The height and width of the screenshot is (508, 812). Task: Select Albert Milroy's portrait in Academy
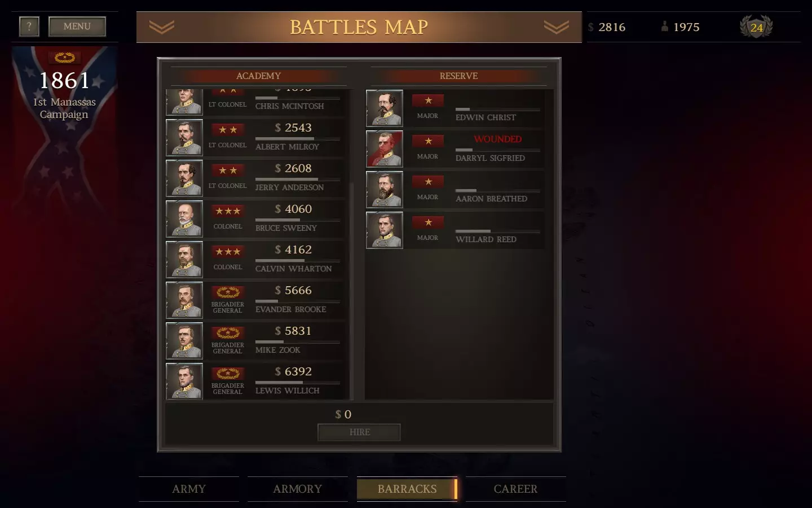[184, 138]
